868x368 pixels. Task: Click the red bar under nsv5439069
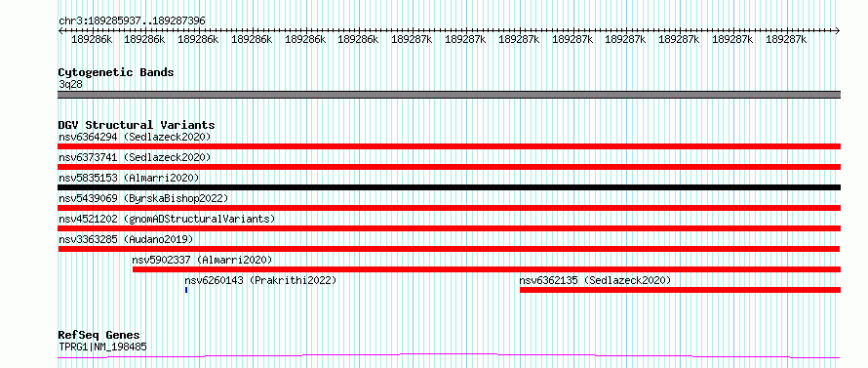point(449,208)
